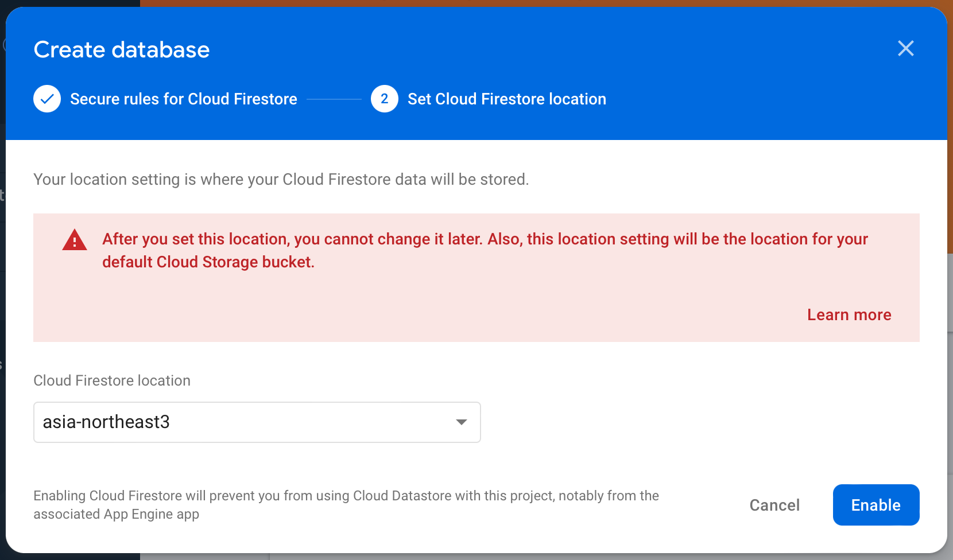Cancel database creation
The image size is (953, 560).
(x=774, y=505)
